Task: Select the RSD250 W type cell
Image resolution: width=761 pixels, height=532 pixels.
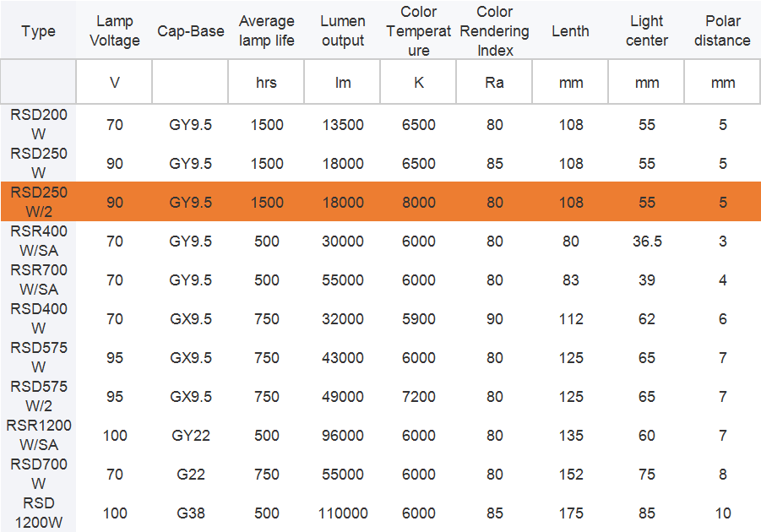Action: [x=38, y=163]
